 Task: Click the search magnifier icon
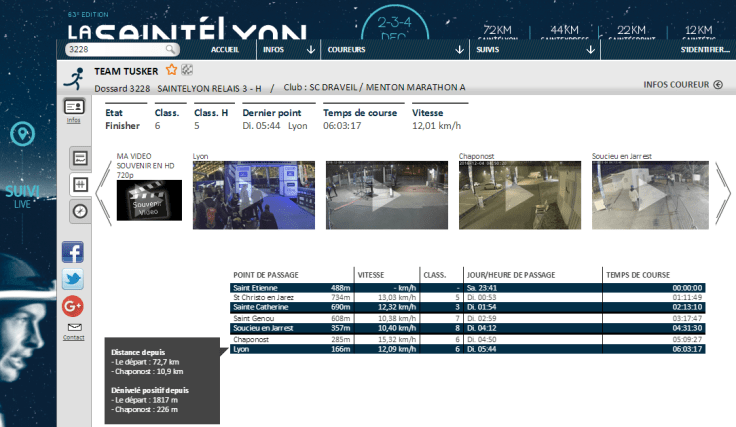point(170,49)
